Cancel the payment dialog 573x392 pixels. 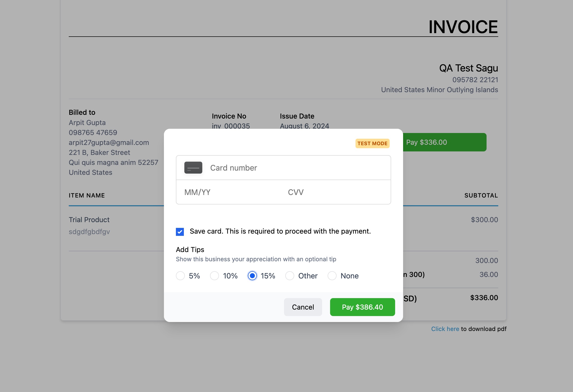click(303, 307)
